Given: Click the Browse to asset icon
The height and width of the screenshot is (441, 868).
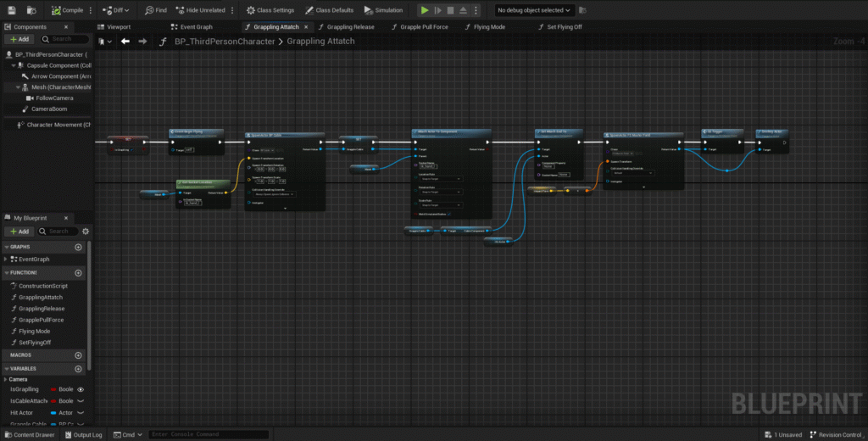Looking at the screenshot, I should point(31,10).
